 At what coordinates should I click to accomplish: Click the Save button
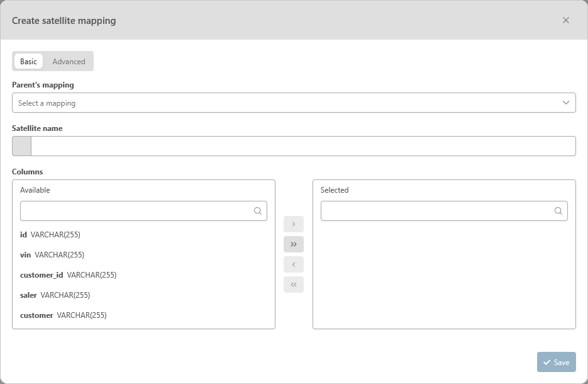[x=556, y=362]
